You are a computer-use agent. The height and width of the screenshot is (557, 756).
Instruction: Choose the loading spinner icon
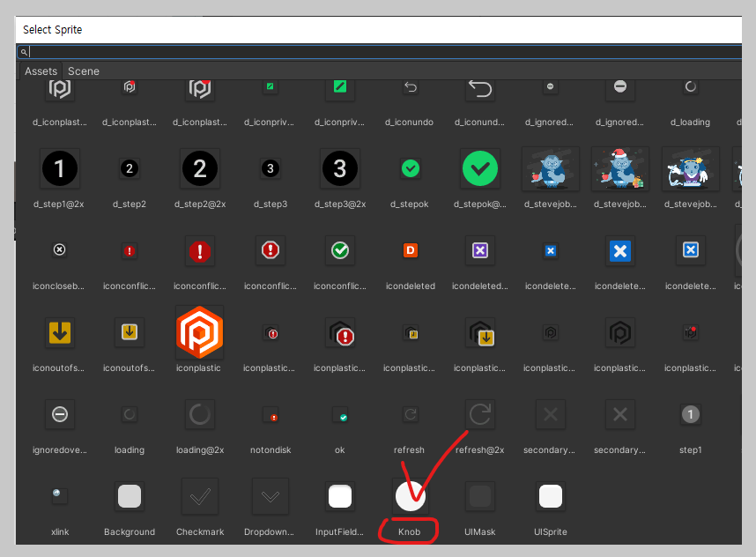pos(130,414)
